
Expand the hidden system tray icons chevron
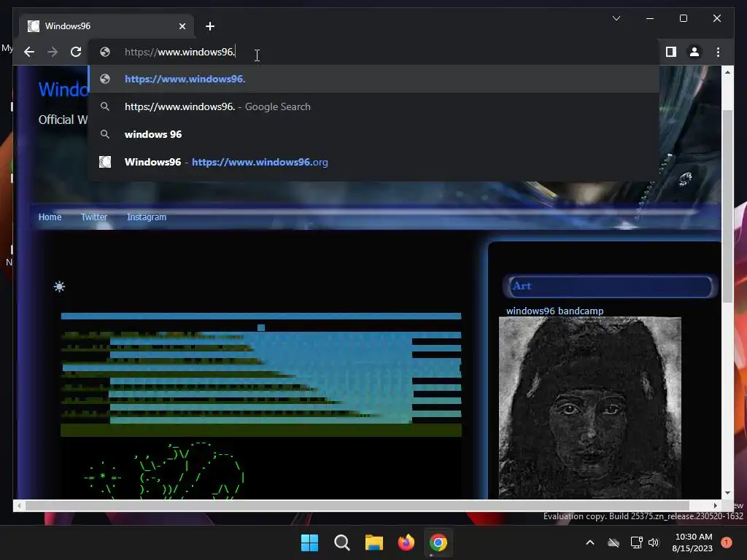pyautogui.click(x=589, y=542)
